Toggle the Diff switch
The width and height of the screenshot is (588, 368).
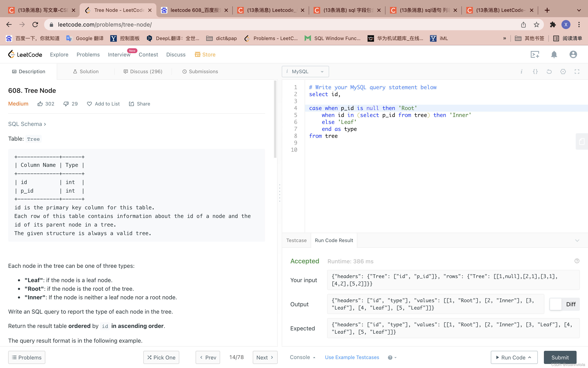coord(564,304)
